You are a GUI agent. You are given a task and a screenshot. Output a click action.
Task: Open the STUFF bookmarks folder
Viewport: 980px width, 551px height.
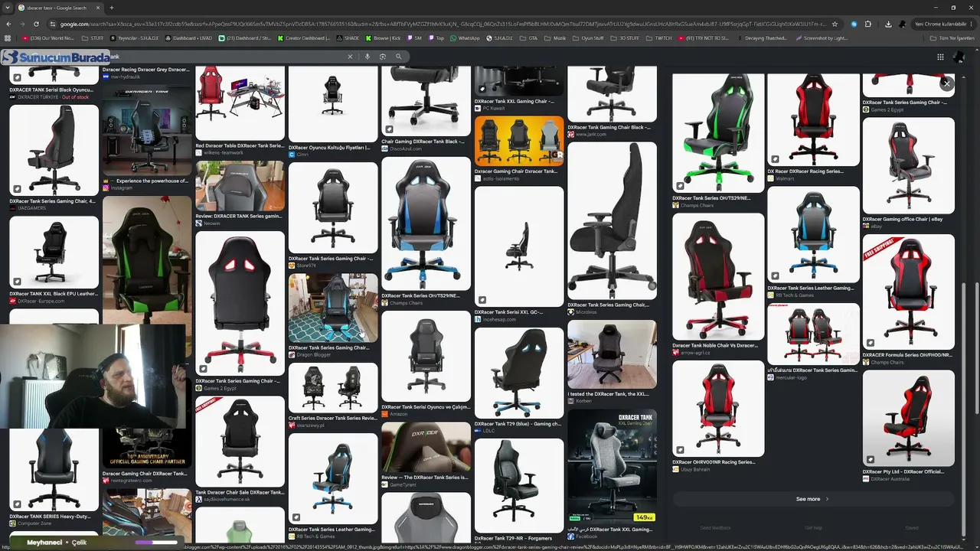[93, 37]
